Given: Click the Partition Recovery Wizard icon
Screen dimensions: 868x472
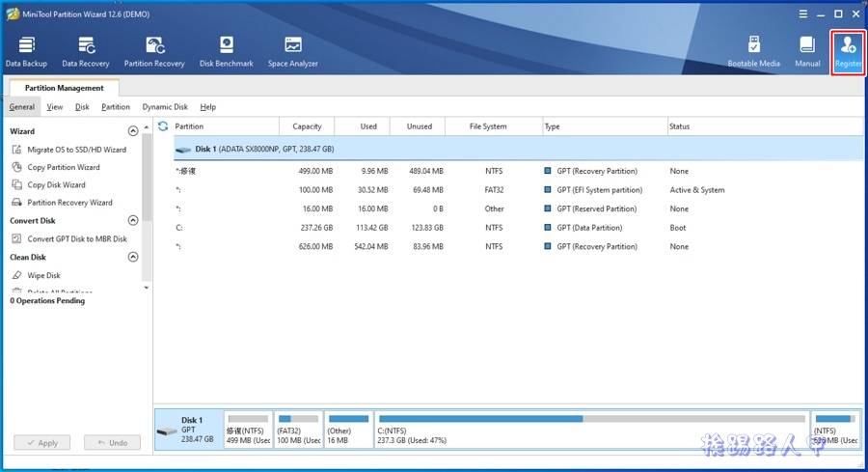Looking at the screenshot, I should pos(17,202).
